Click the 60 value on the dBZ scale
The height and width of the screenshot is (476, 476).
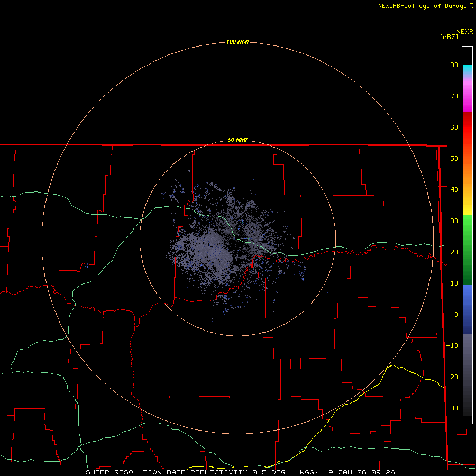[x=454, y=127]
